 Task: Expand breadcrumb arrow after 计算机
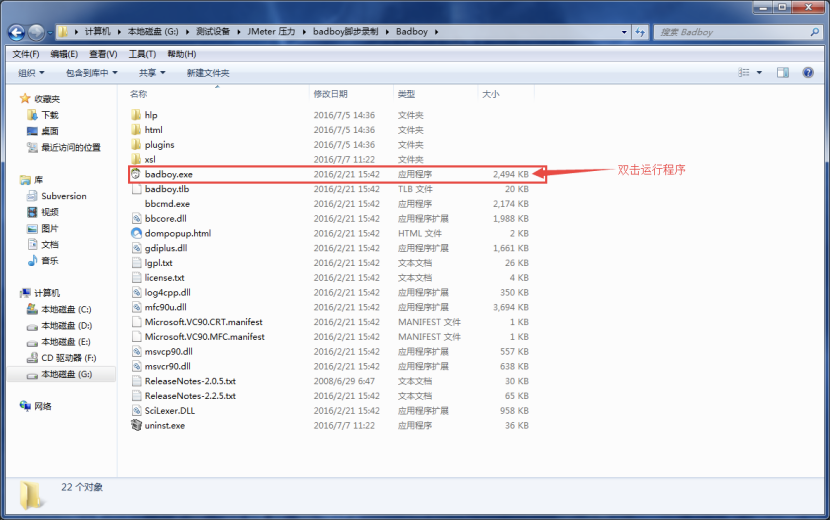[x=119, y=32]
